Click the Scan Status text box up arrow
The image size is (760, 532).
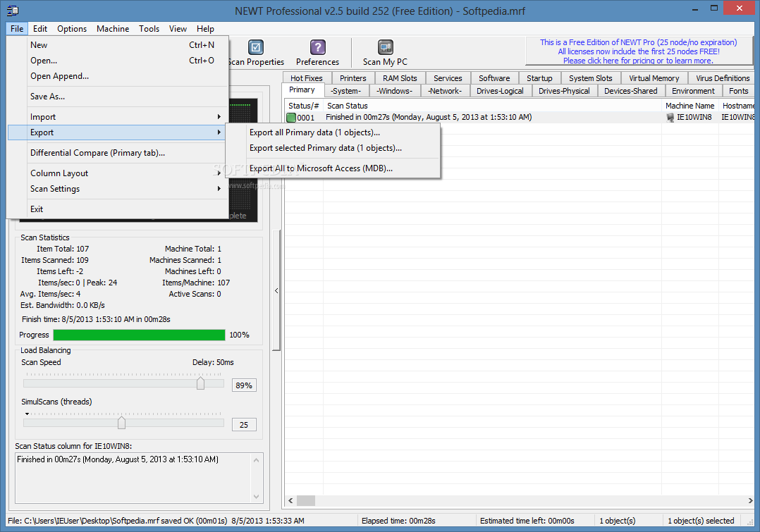tap(257, 460)
